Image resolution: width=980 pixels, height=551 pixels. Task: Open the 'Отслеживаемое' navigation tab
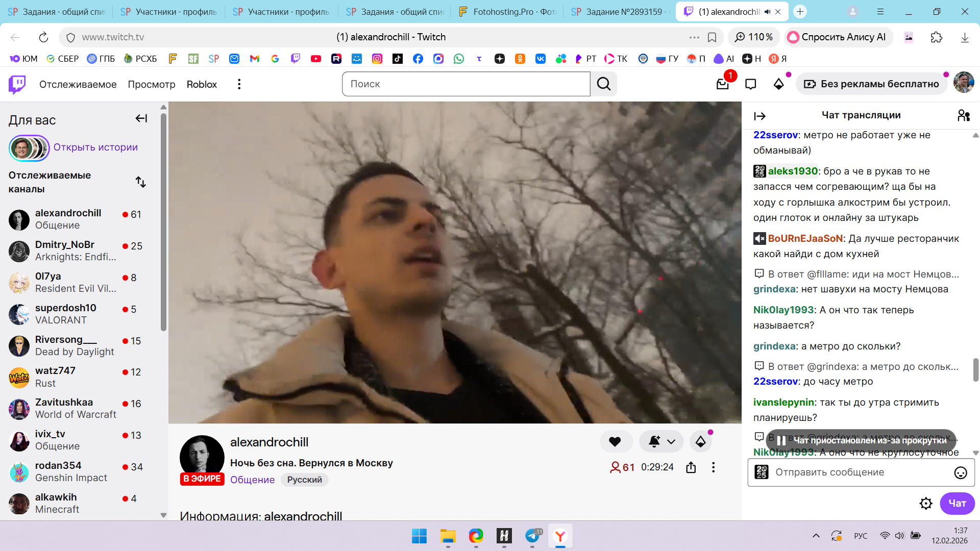click(x=78, y=84)
